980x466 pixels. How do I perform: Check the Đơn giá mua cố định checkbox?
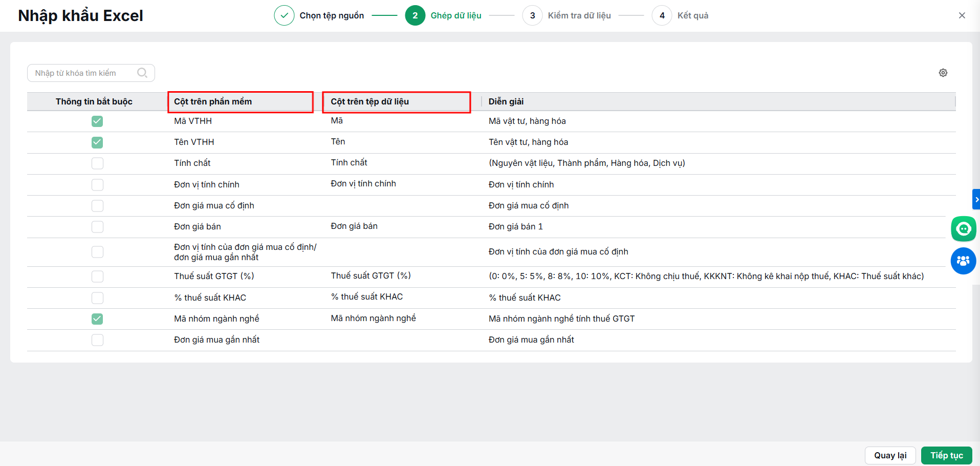coord(97,206)
